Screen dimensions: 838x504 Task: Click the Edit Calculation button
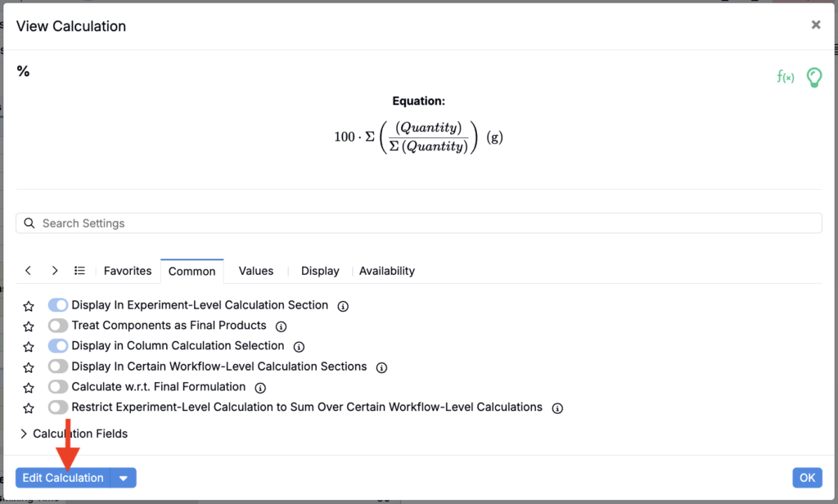click(62, 478)
